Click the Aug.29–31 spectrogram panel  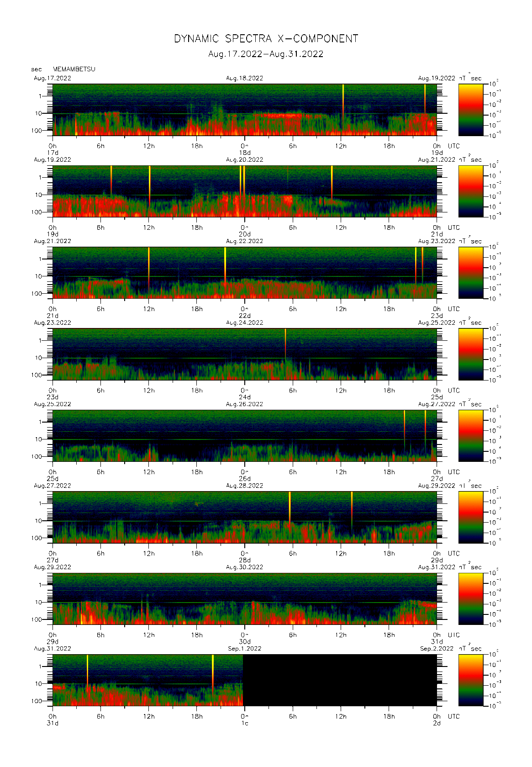(x=245, y=599)
